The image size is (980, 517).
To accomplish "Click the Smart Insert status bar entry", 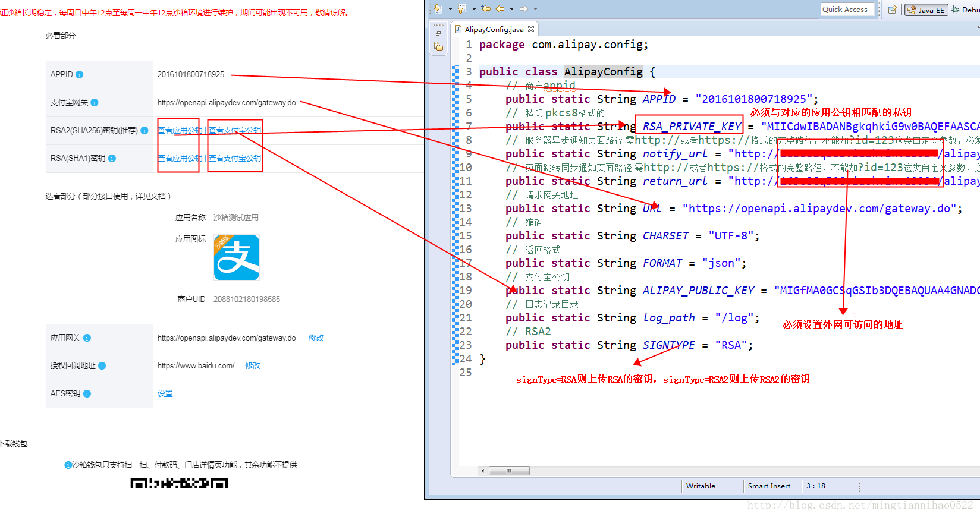I will click(769, 486).
